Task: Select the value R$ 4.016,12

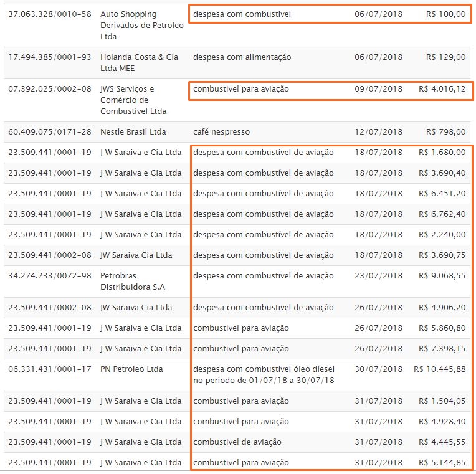Action: (442, 89)
